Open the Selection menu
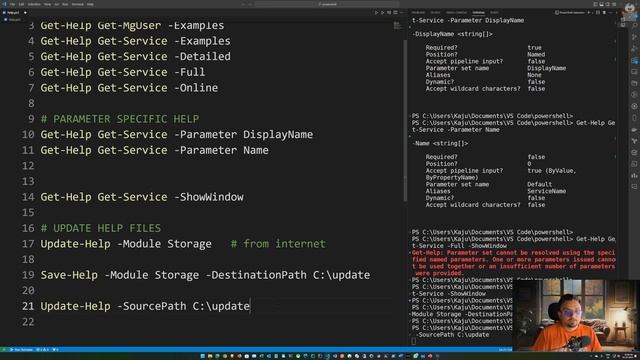Screen dimensions: 640x360 [34, 4]
